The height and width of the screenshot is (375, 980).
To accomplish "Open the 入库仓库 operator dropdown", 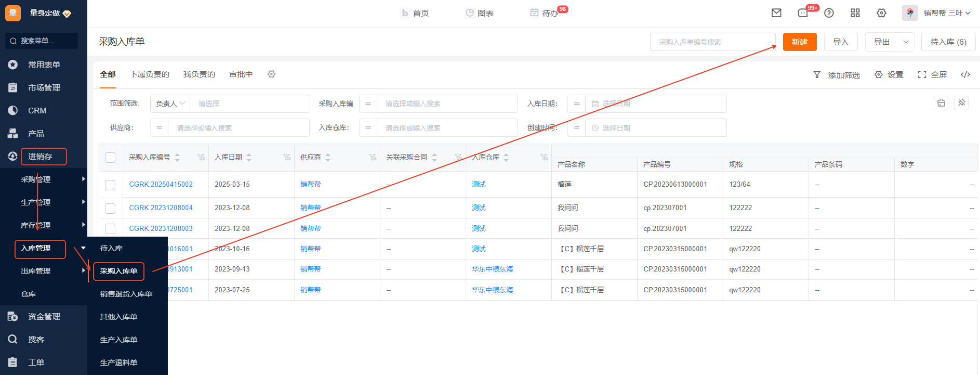I will (368, 128).
